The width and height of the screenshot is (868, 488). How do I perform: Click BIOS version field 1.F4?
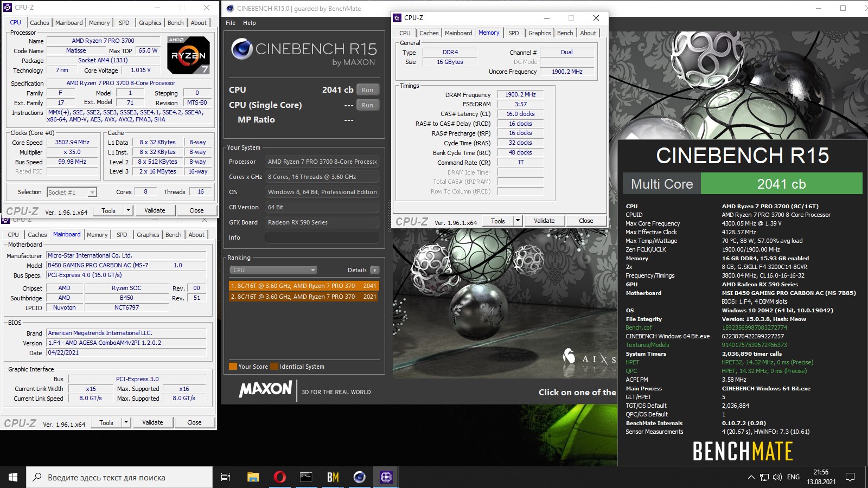[x=126, y=343]
